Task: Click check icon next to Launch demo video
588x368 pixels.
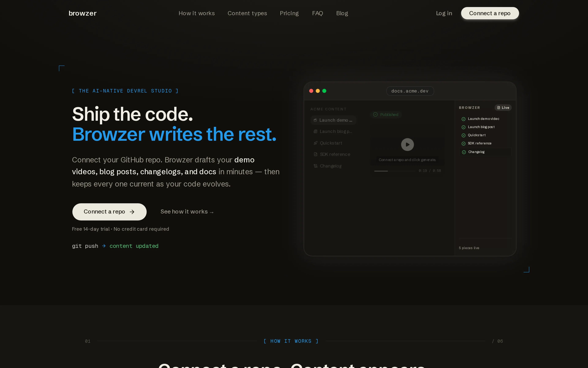Action: [463, 119]
